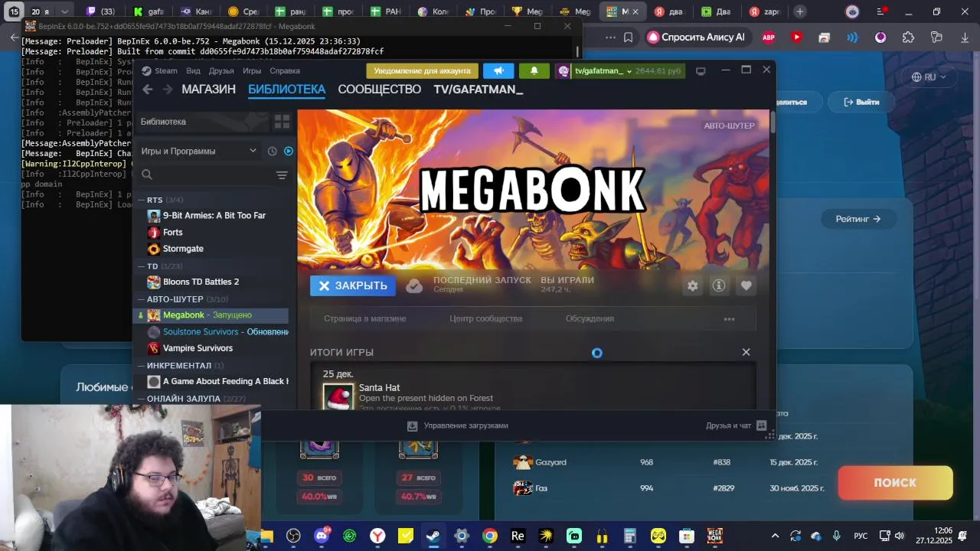The width and height of the screenshot is (980, 551).
Task: Open Страница в магазине link
Action: 364,318
